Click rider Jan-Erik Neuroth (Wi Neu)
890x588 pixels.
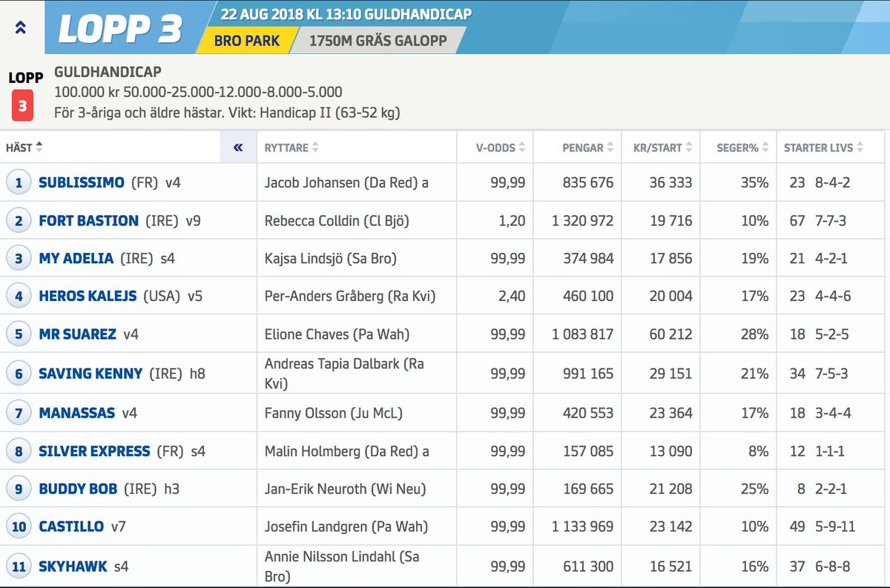(345, 489)
